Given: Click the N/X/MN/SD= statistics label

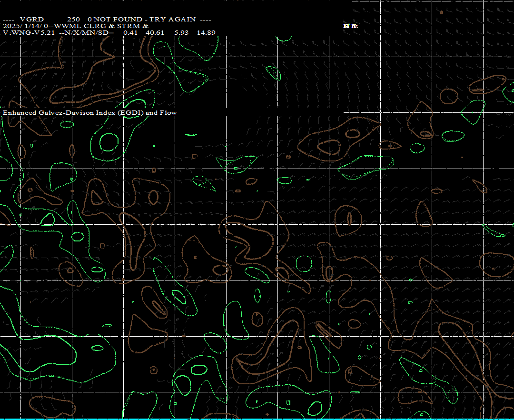Looking at the screenshot, I should coord(89,32).
